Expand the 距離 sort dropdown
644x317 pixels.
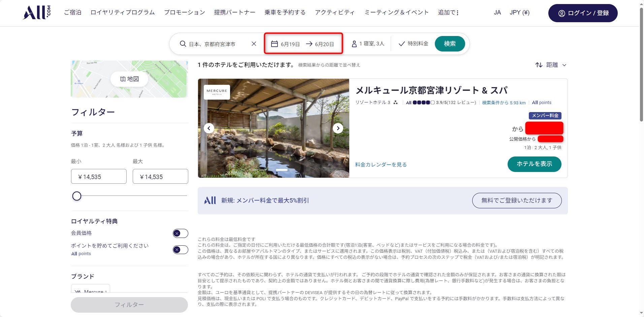click(551, 65)
